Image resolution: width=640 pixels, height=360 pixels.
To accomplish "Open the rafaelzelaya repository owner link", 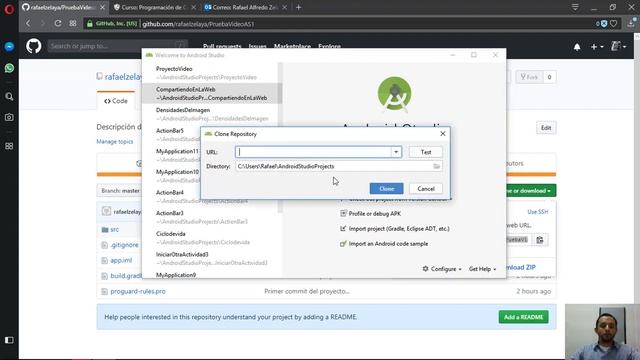I will pos(123,77).
